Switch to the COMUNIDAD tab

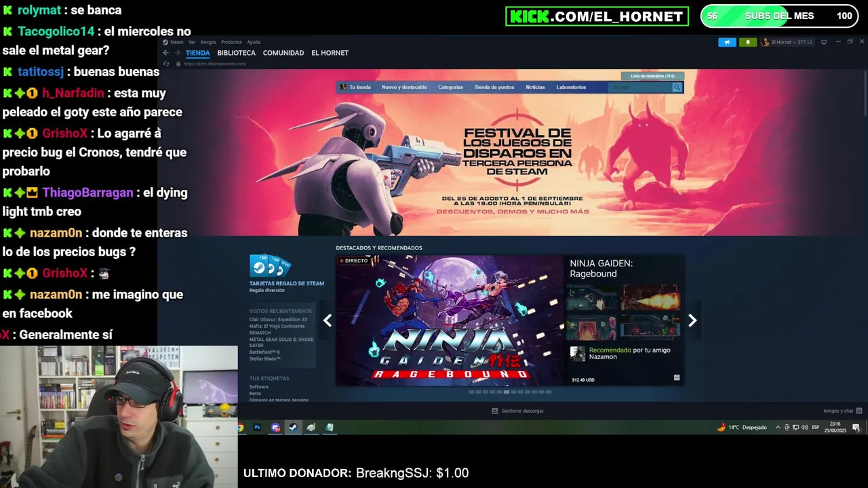[283, 53]
